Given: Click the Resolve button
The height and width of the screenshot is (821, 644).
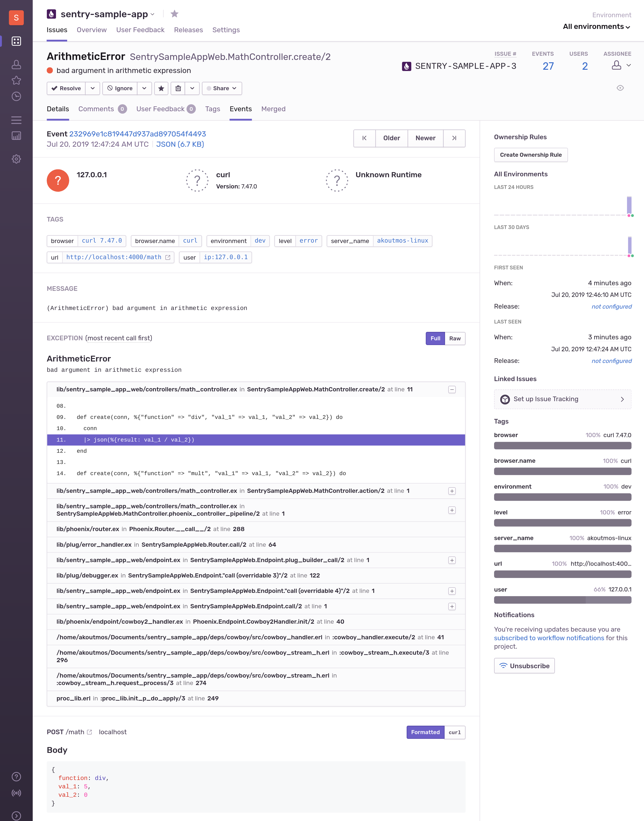Looking at the screenshot, I should (x=66, y=88).
